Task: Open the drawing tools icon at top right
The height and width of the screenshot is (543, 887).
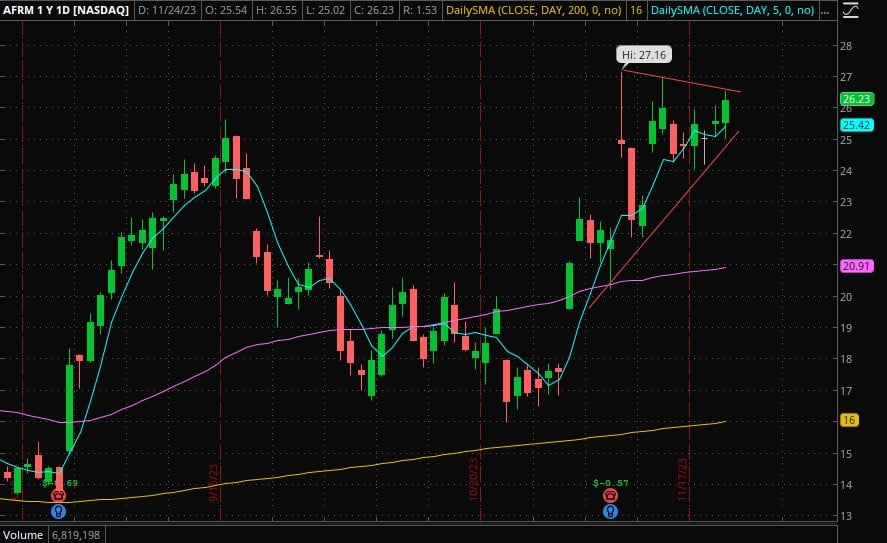Action: tap(850, 10)
